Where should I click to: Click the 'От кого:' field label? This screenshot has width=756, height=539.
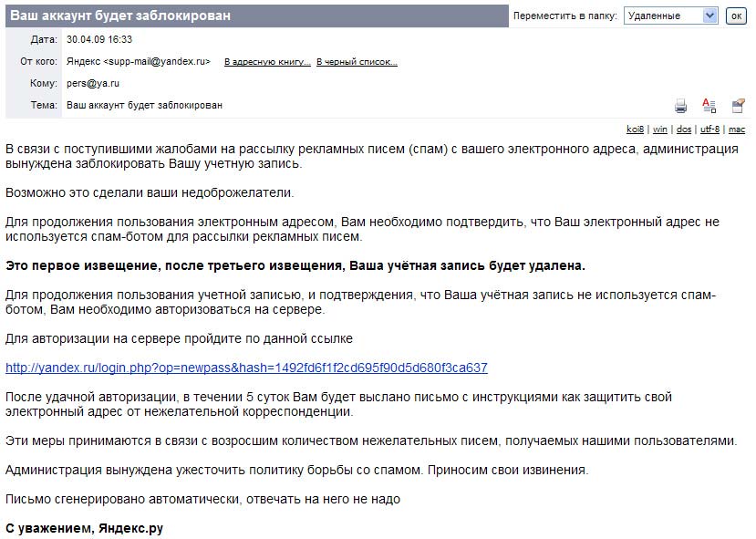pyautogui.click(x=38, y=62)
